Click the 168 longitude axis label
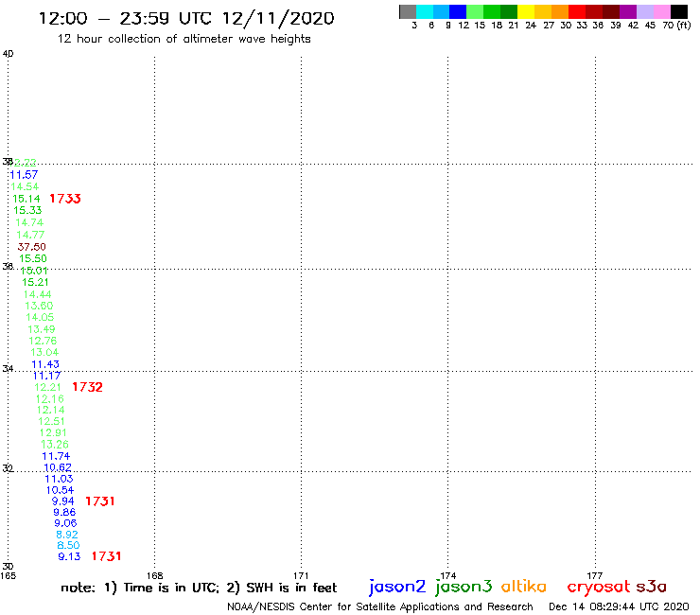 coord(155,575)
